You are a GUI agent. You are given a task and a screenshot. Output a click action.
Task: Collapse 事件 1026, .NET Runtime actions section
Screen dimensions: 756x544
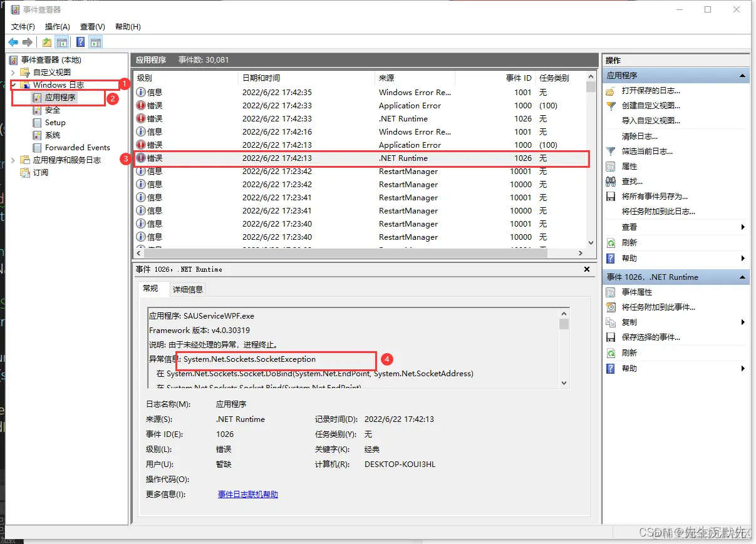pos(743,277)
